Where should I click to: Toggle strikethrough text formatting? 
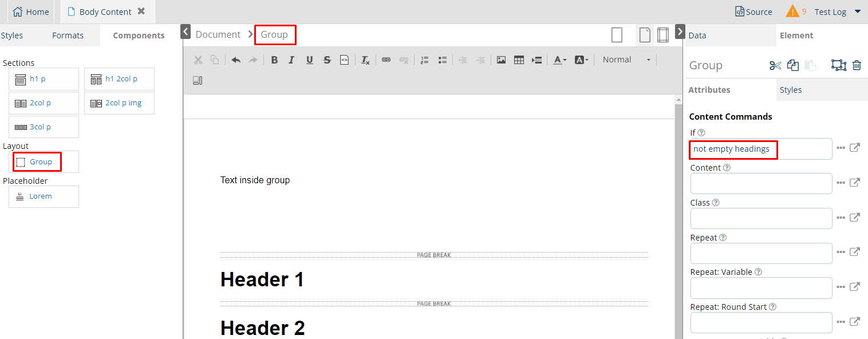[x=327, y=60]
